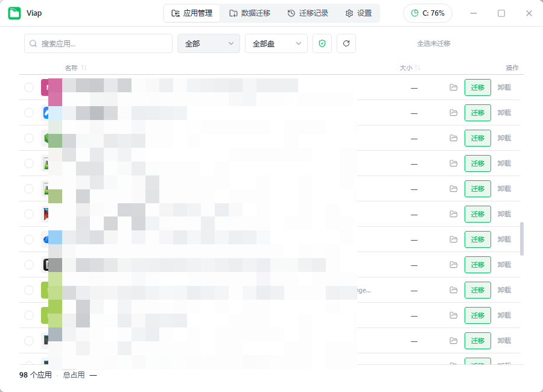This screenshot has width=543, height=392.
Task: Click 卸载 in the 'nge...' row
Action: point(504,290)
